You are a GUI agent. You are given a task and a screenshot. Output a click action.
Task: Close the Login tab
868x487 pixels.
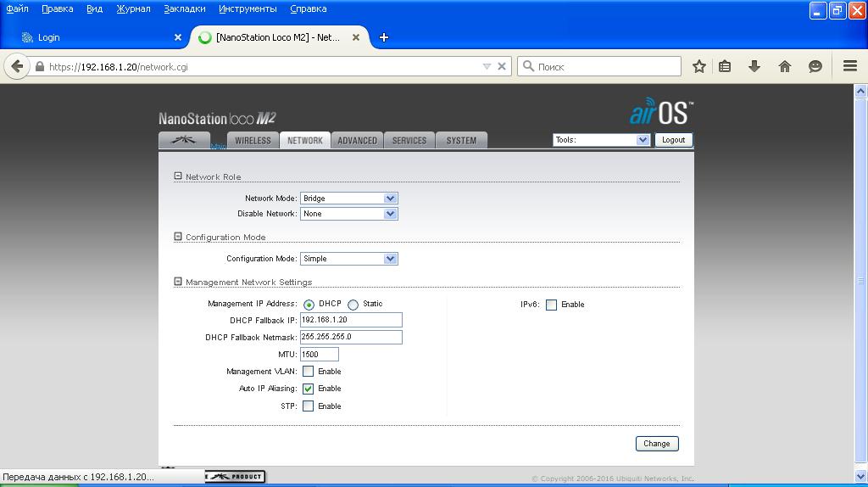(178, 37)
